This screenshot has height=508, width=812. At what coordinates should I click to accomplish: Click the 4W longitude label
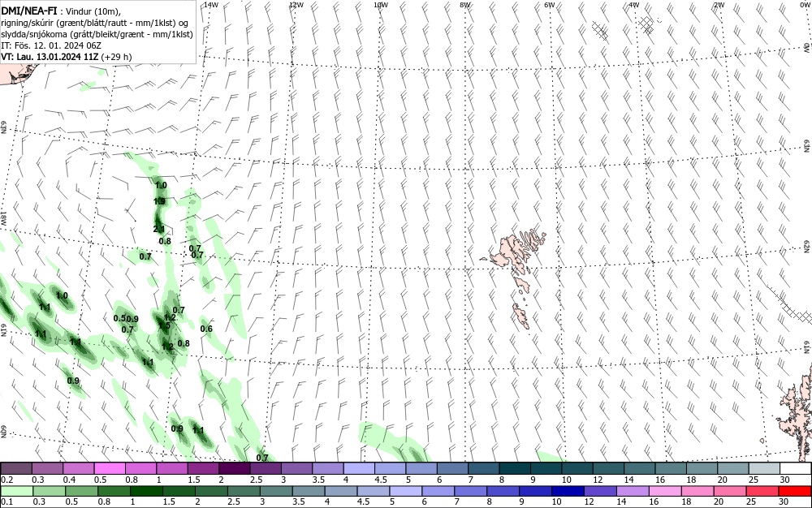point(634,5)
